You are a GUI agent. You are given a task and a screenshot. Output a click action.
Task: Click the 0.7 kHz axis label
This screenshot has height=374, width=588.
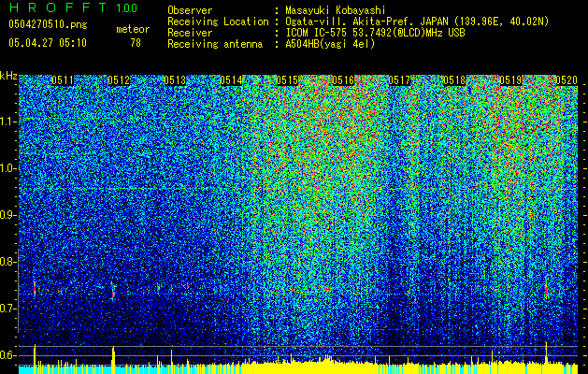pyautogui.click(x=8, y=309)
